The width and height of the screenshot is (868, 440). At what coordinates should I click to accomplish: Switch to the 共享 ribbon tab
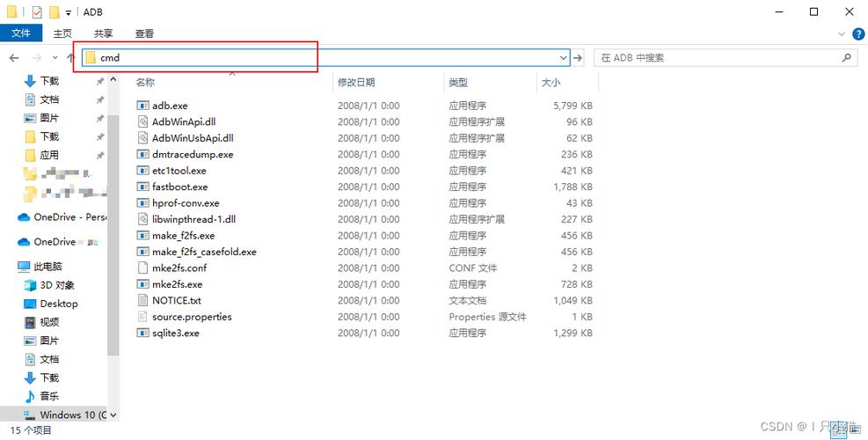tap(104, 33)
